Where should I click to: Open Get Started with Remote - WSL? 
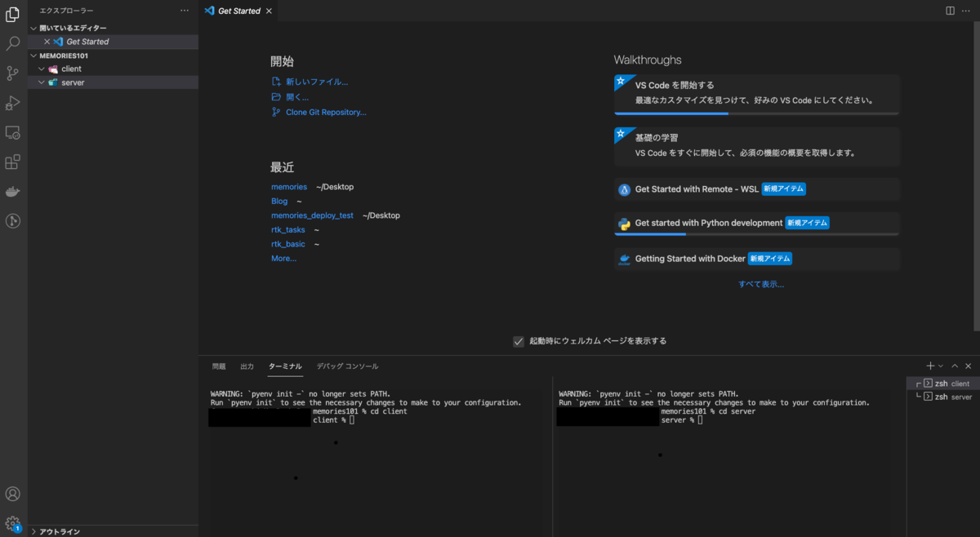click(757, 189)
